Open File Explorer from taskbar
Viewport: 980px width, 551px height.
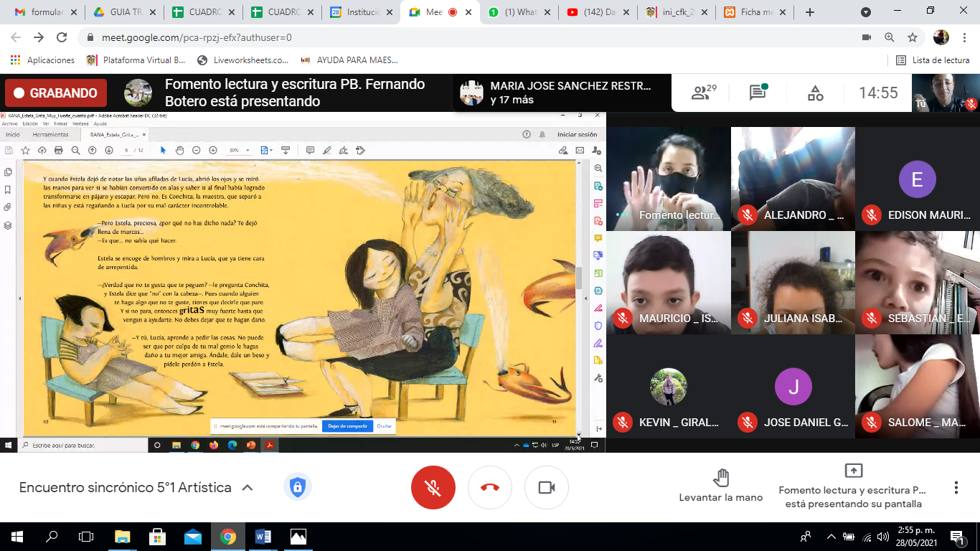[x=122, y=537]
